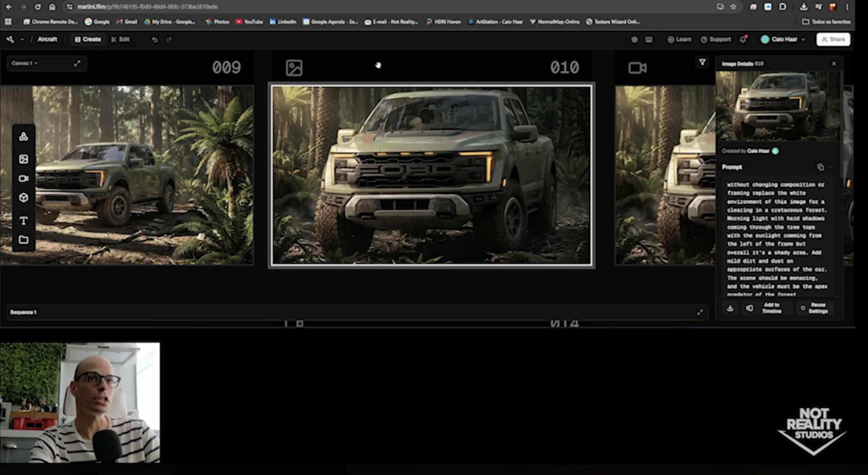Switch to Edit mode
Image resolution: width=868 pixels, height=475 pixels.
pyautogui.click(x=120, y=39)
